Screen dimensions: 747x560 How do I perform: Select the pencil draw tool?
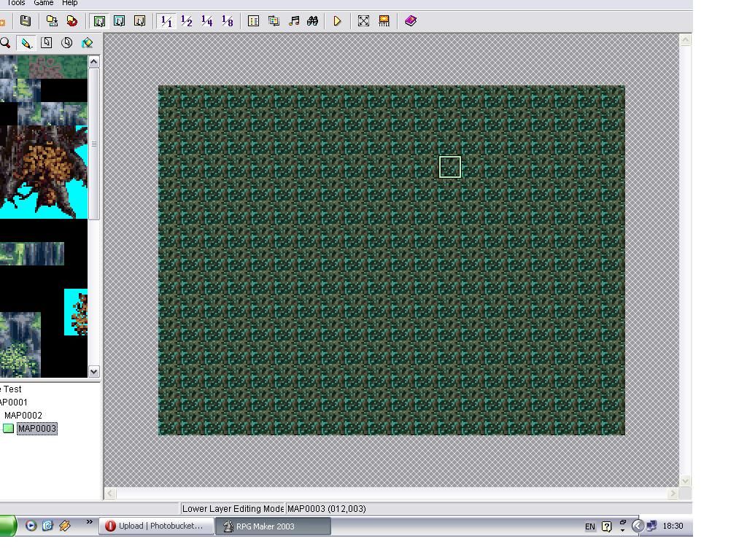click(26, 43)
